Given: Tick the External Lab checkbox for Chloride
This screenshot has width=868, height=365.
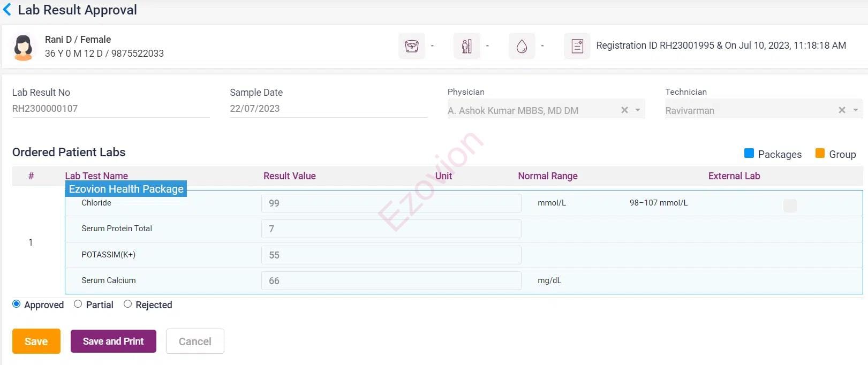Looking at the screenshot, I should (790, 206).
